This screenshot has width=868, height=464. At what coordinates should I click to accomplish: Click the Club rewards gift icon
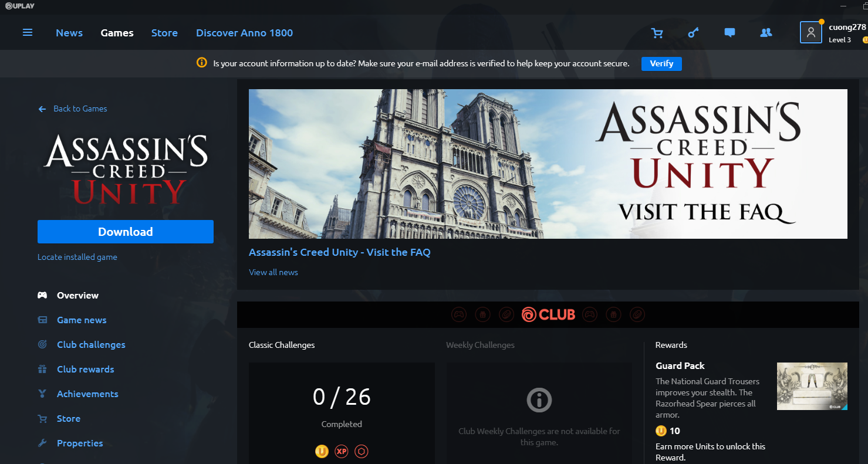click(x=42, y=369)
